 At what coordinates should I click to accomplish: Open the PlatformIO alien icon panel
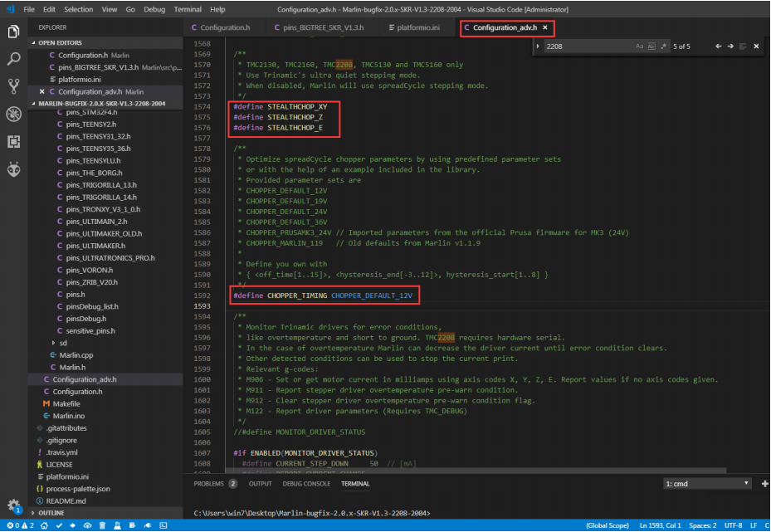click(x=13, y=168)
